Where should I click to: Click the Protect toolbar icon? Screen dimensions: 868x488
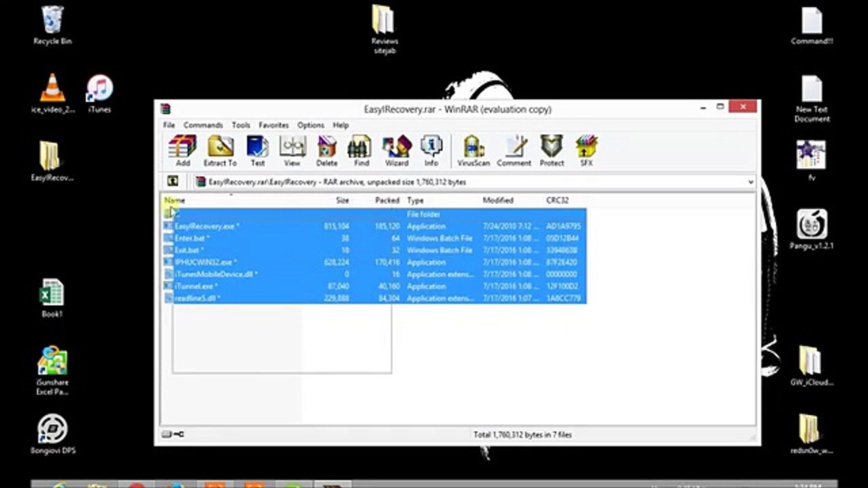[552, 150]
